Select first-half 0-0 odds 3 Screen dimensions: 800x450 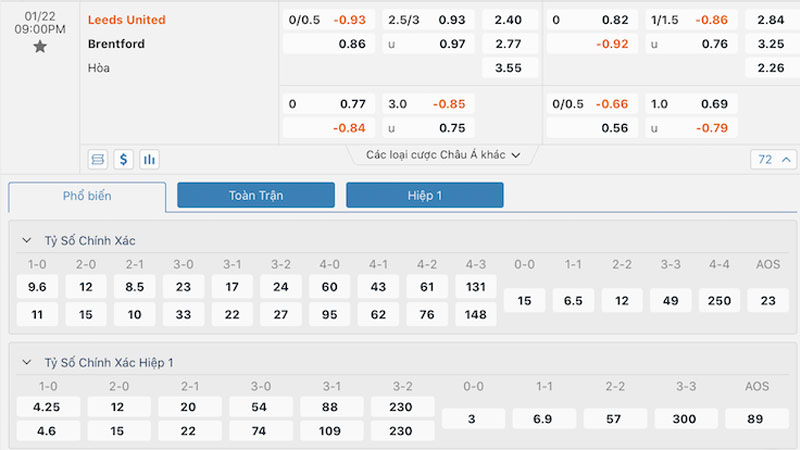[473, 419]
